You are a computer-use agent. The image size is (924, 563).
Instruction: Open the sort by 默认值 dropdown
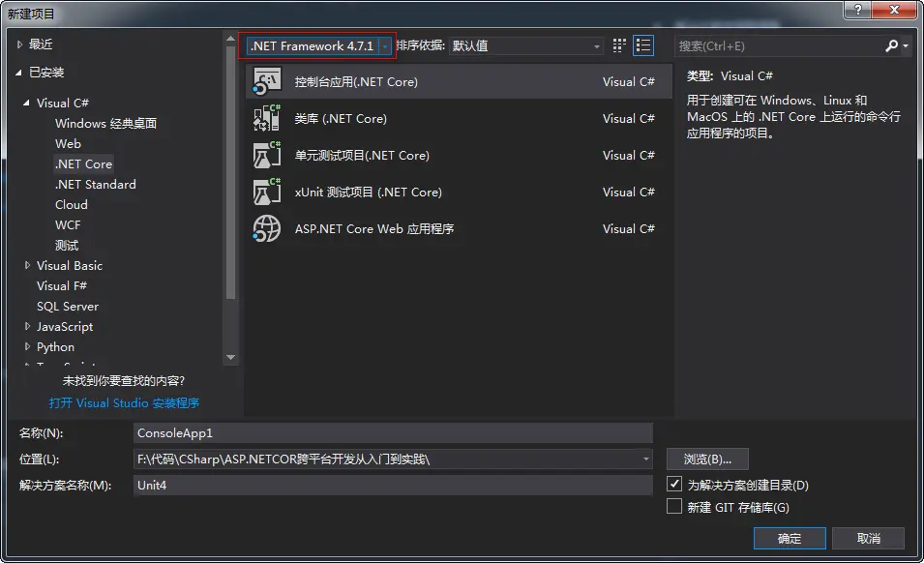click(526, 45)
